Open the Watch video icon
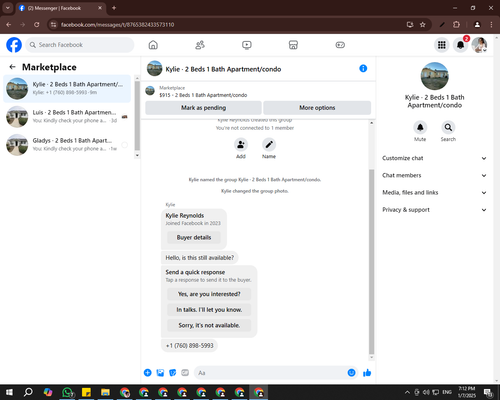 tap(247, 45)
